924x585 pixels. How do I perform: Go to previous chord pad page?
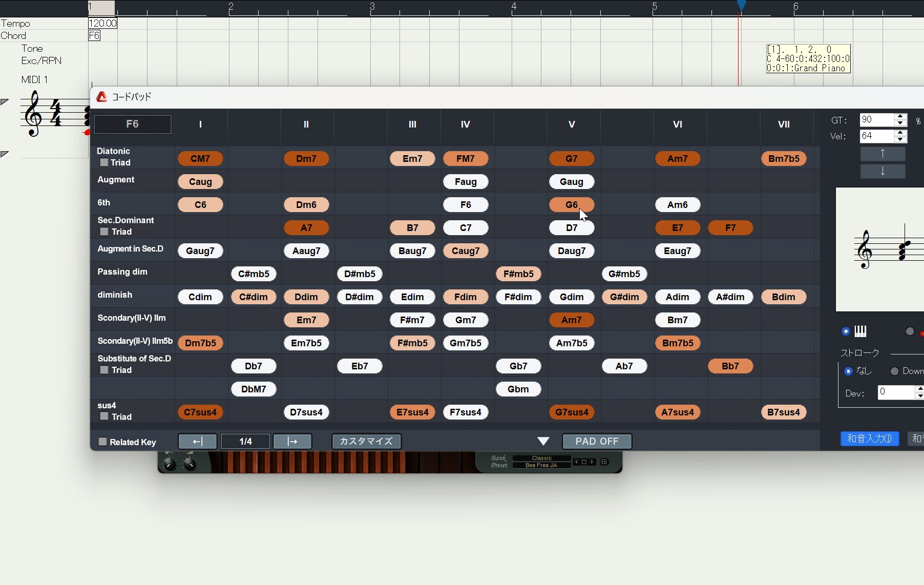(x=198, y=441)
